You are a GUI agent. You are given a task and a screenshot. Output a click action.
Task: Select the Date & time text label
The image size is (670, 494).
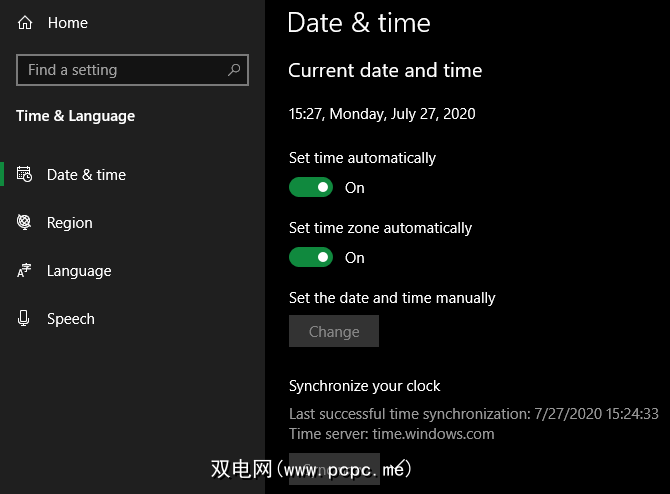click(86, 175)
